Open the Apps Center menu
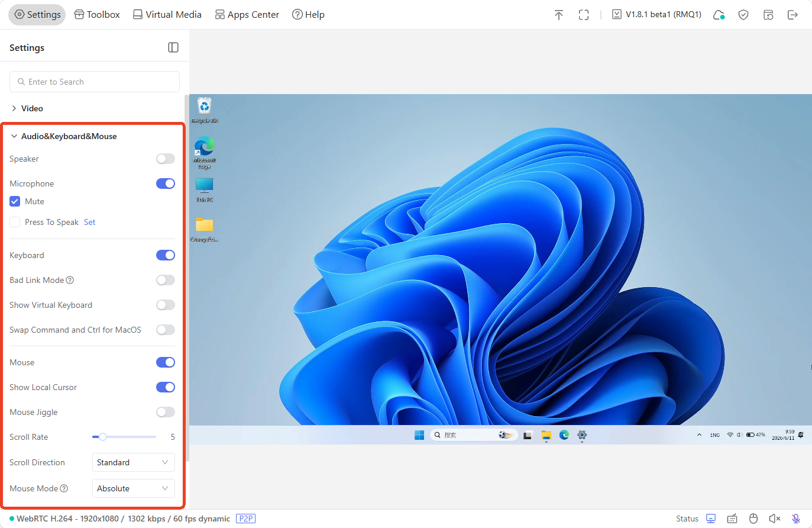The height and width of the screenshot is (528, 812). (247, 15)
